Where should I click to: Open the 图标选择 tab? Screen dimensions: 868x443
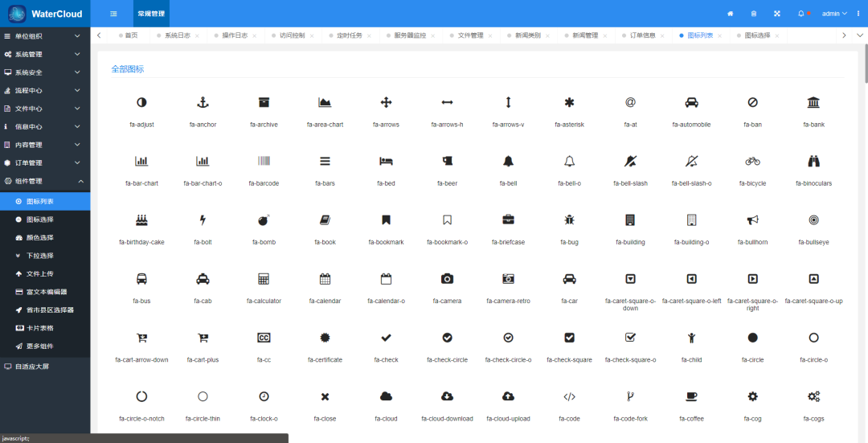757,35
